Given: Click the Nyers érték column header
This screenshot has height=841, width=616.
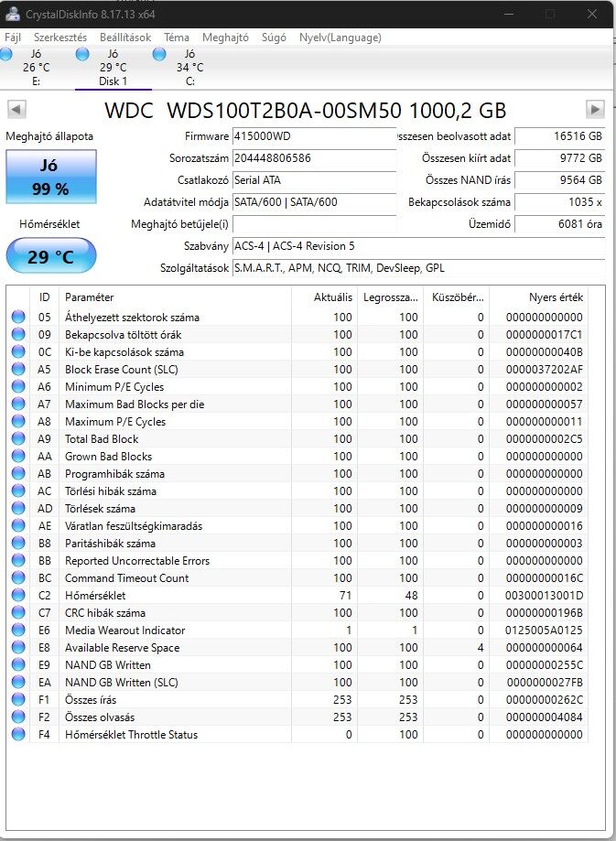Looking at the screenshot, I should (539, 297).
